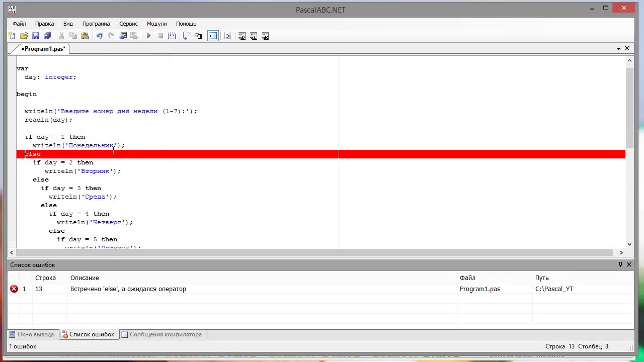The height and width of the screenshot is (362, 644).
Task: Copy selection with the copy icon
Action: [73, 36]
